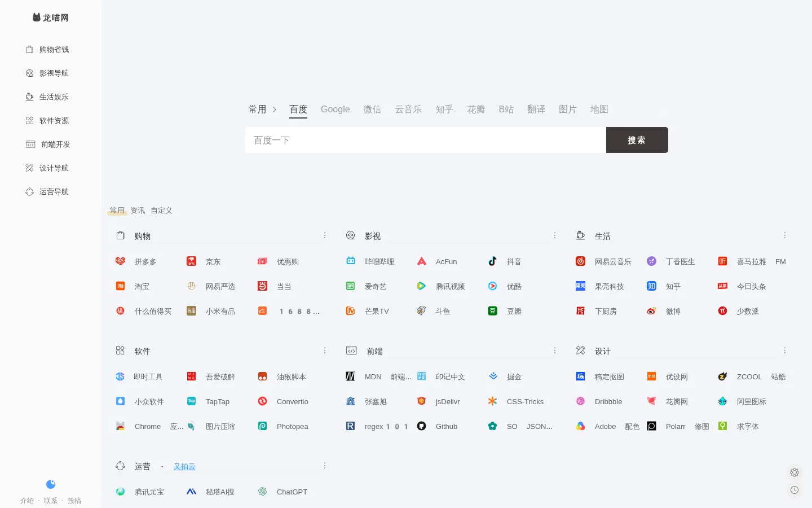Screen dimensions: 812x508
Task: Click the 拼多多 site icon
Action: pos(120,261)
